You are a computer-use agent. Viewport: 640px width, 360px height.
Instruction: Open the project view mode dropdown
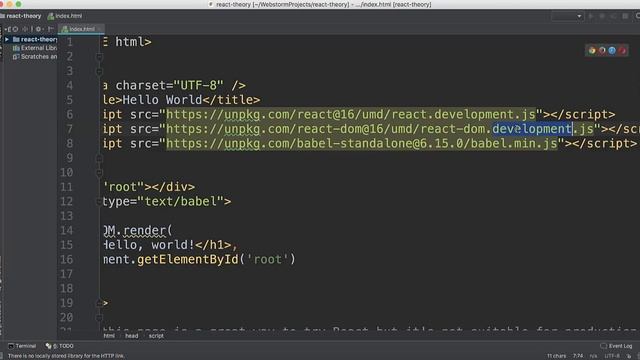(7, 29)
